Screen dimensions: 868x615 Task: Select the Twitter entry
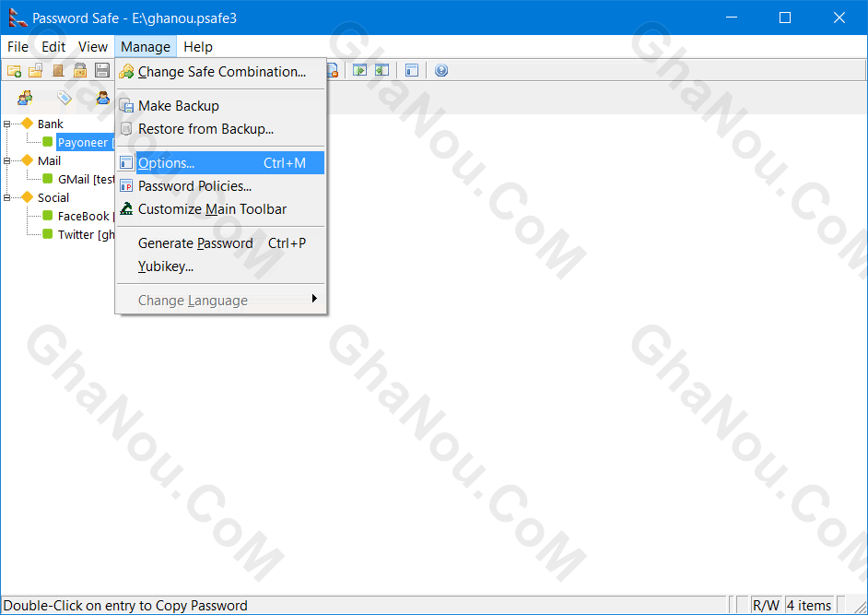click(x=86, y=235)
